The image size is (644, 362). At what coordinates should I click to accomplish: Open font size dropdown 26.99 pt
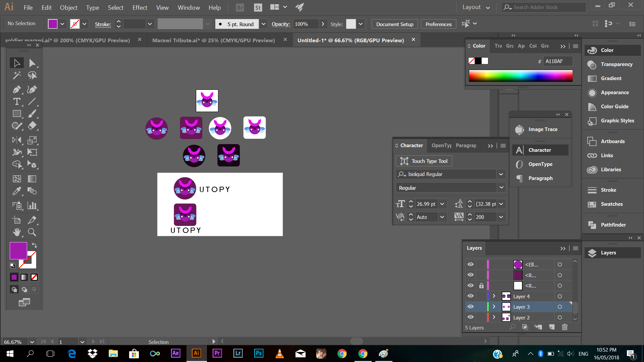[x=442, y=204]
